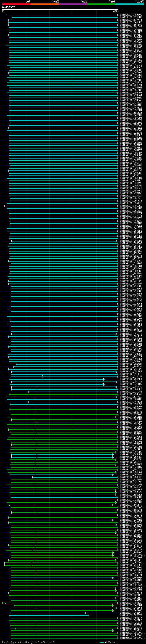This screenshot has width=146, height=644.
Task: Open hit UniRef100_Q1WLU2
Action: (x=131, y=17)
